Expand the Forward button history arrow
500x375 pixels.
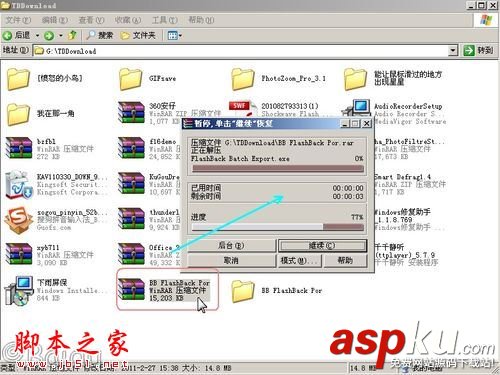[x=61, y=35]
